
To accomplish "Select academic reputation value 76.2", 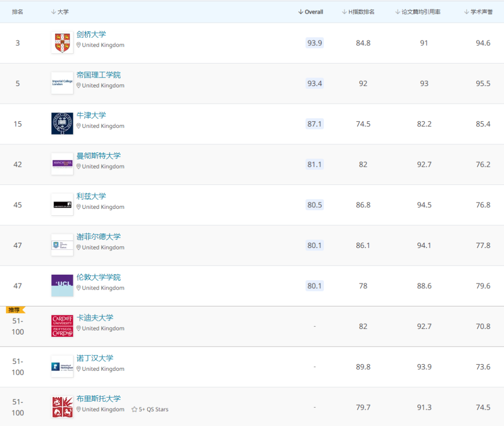I will (483, 164).
